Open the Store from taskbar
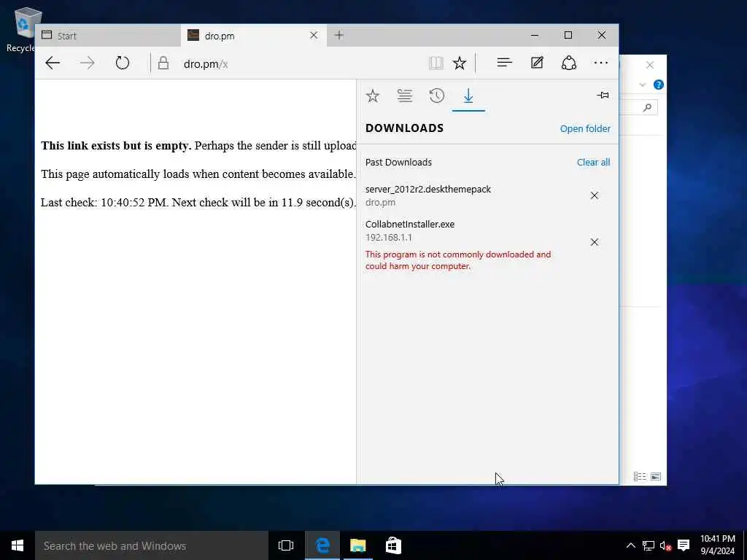 [x=393, y=545]
